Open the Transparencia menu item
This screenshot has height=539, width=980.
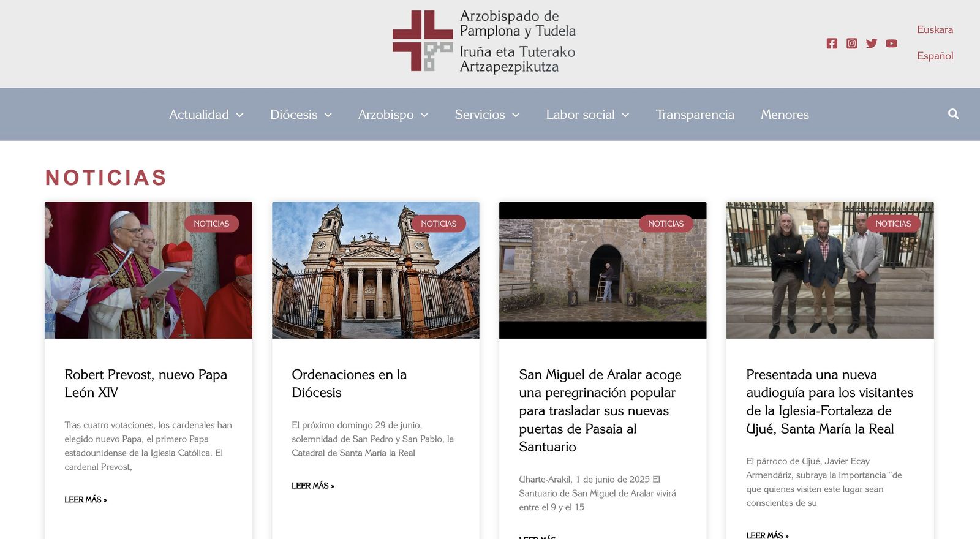[695, 115]
